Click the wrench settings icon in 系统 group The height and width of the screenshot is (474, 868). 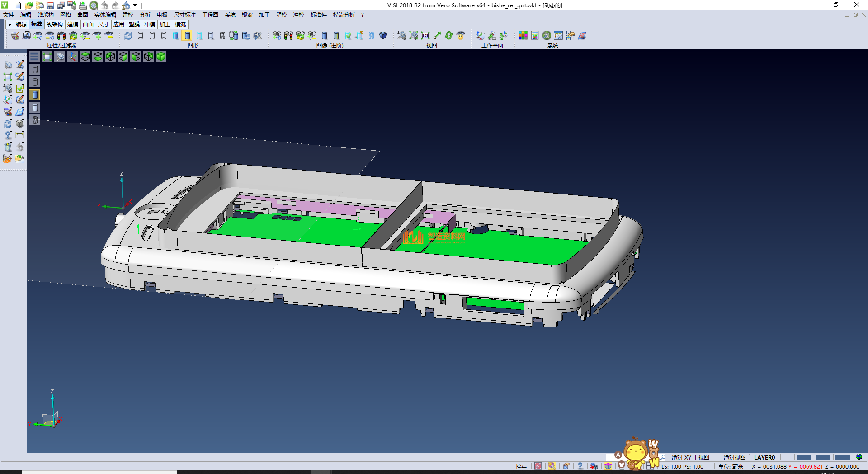pyautogui.click(x=547, y=36)
